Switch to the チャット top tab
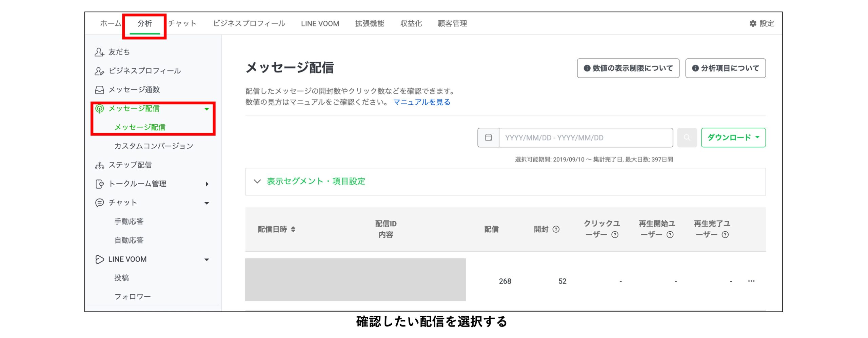Viewport: 868px width, 338px height. point(182,23)
